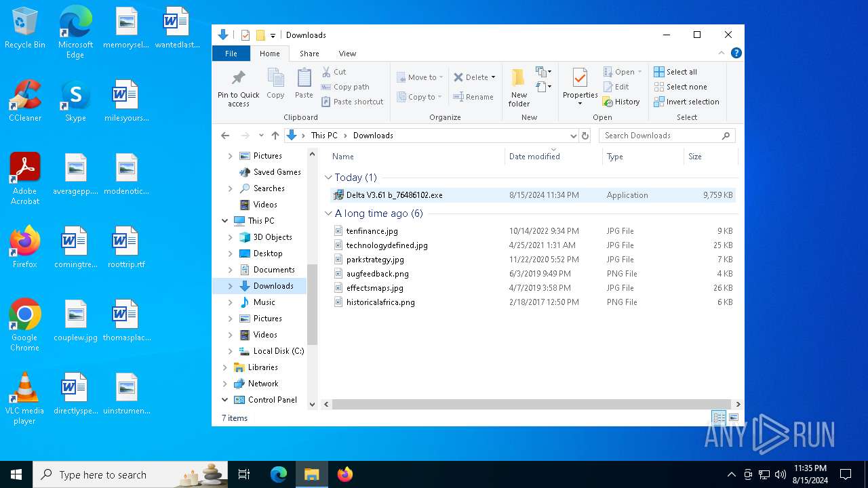Click the horizontal scrollbar in file list
The width and height of the screenshot is (868, 488).
pos(531,405)
